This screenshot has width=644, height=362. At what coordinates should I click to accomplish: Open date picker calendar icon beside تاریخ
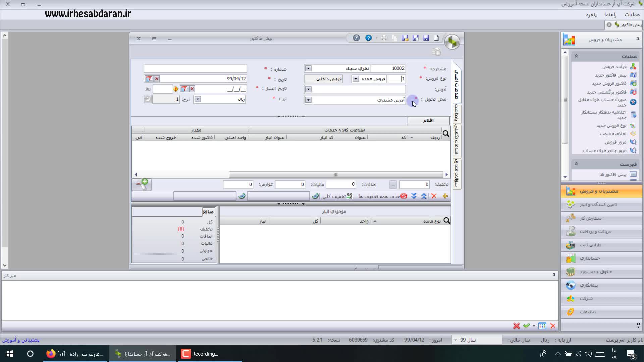point(149,79)
